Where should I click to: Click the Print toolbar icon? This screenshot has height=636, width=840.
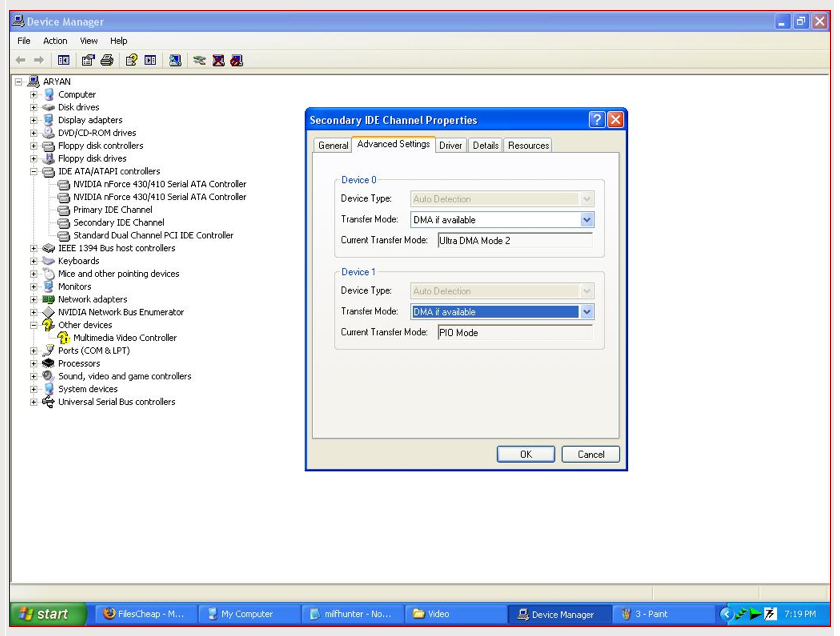click(107, 60)
